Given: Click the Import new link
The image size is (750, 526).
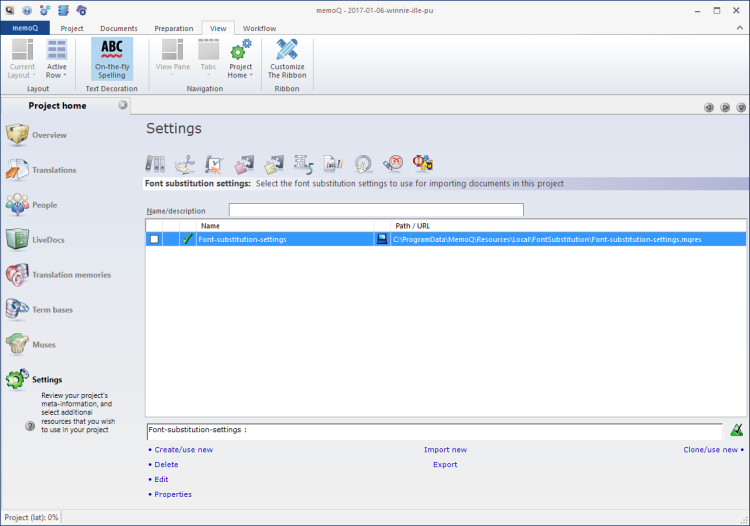Looking at the screenshot, I should 445,450.
